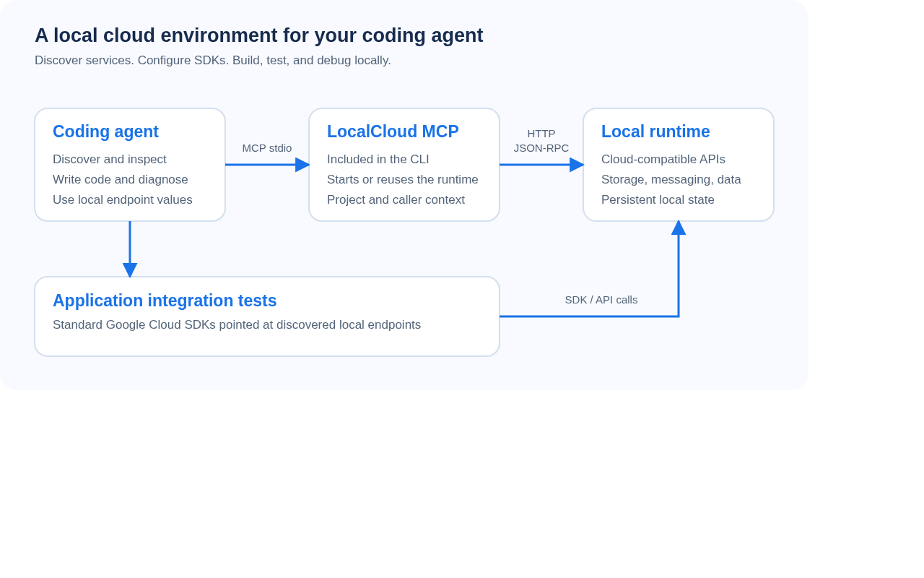The image size is (924, 578).
Task: Select "Starts or reuses the runtime" text
Action: click(x=403, y=180)
